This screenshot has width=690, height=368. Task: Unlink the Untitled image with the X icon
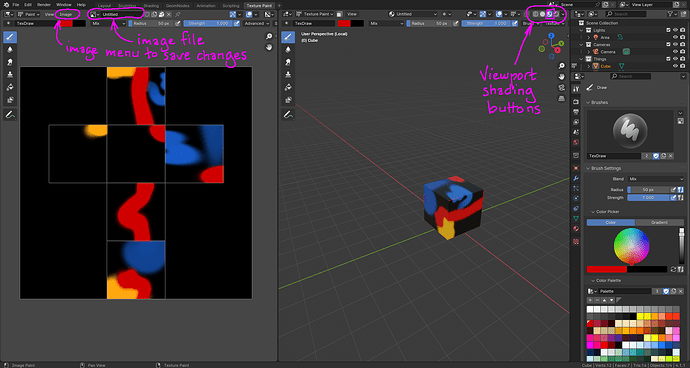[x=169, y=15]
